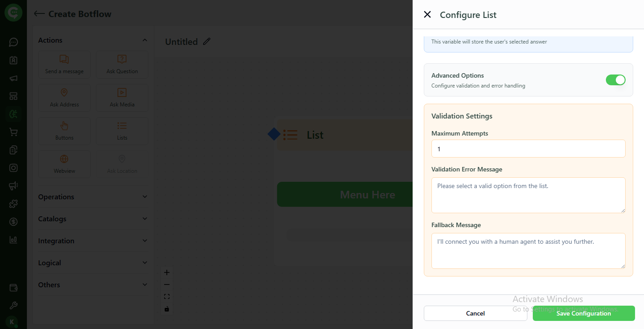Image resolution: width=644 pixels, height=329 pixels.
Task: Collapse the Actions panel
Action: point(144,39)
